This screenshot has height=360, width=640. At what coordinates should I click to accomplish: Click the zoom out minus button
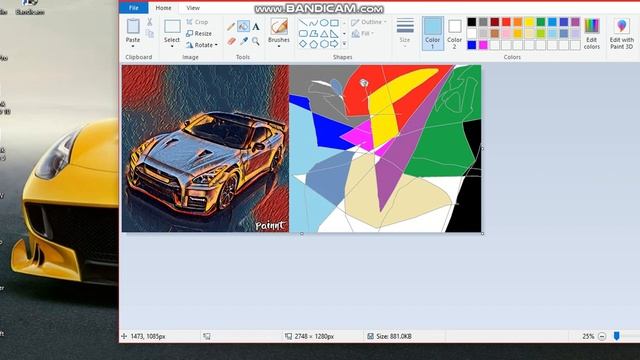(602, 336)
